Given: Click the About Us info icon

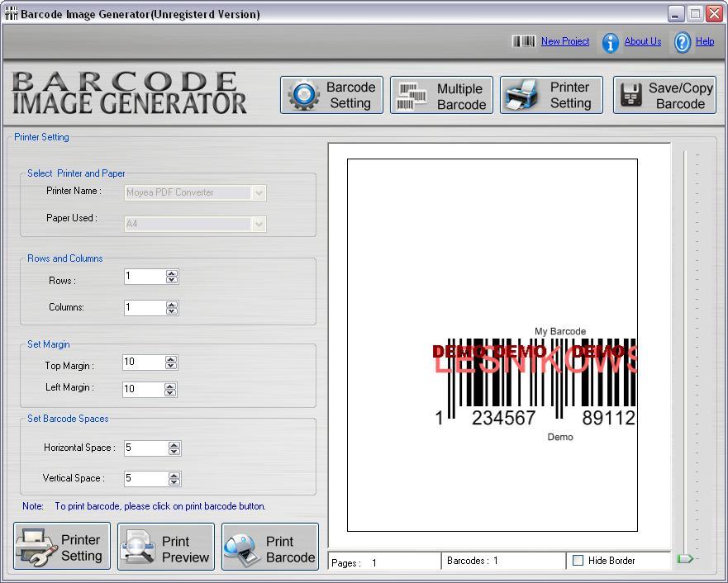Looking at the screenshot, I should pos(610,41).
